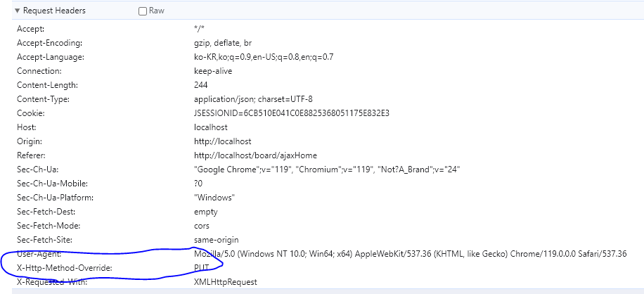Image resolution: width=644 pixels, height=294 pixels.
Task: Select the Accept header name
Action: 30,29
